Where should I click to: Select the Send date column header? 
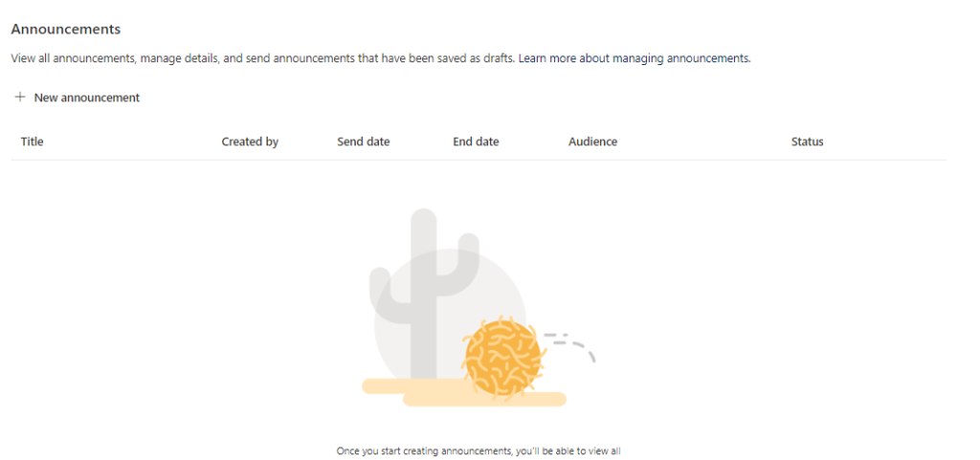point(364,142)
